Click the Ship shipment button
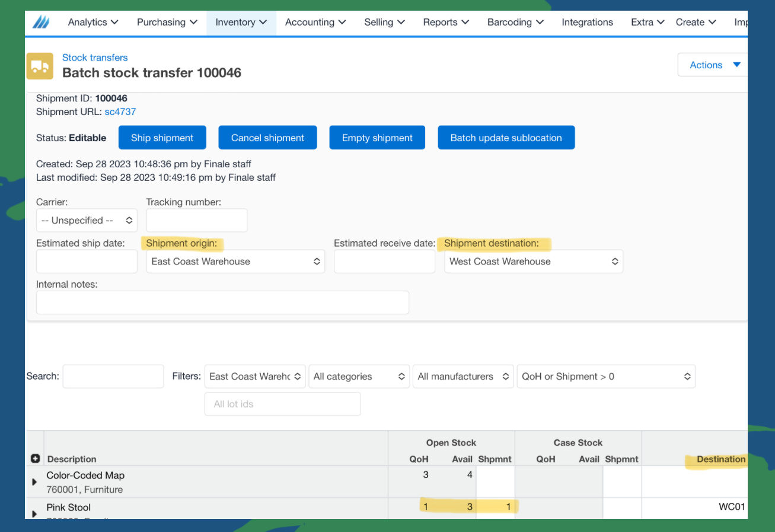 (x=162, y=138)
